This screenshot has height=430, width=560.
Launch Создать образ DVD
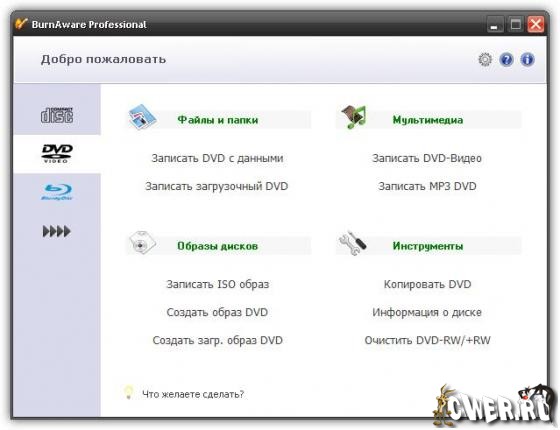point(218,312)
